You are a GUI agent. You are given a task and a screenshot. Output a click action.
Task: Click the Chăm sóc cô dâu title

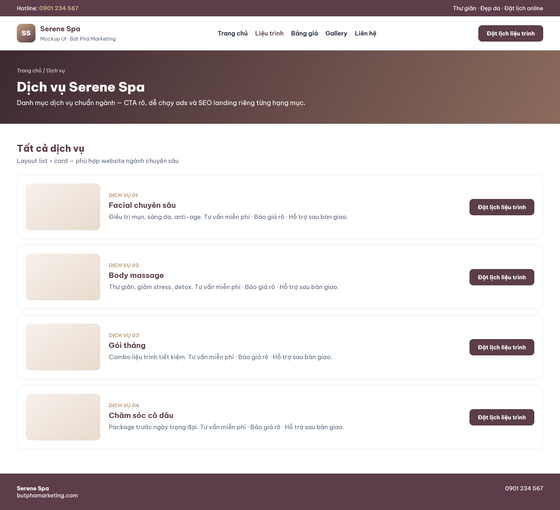point(141,415)
